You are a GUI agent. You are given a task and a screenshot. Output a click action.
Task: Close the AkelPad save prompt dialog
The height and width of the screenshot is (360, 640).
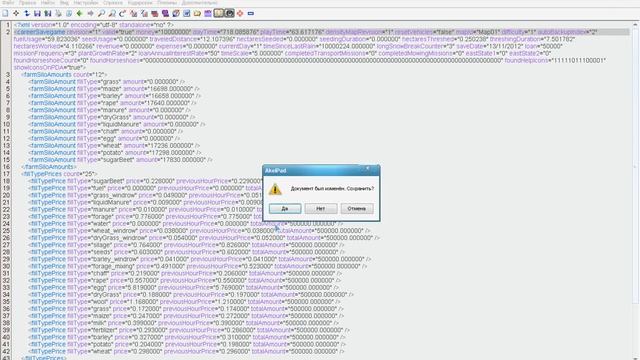(x=368, y=168)
